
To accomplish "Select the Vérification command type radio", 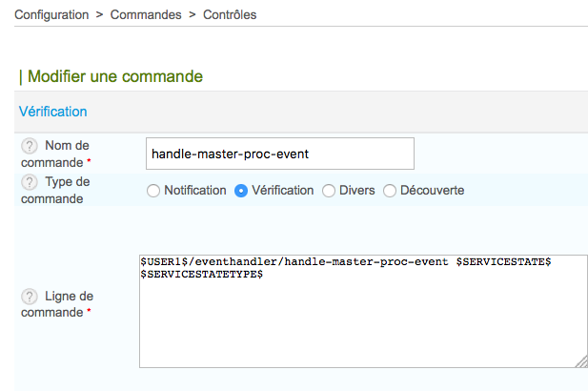I will pos(241,191).
